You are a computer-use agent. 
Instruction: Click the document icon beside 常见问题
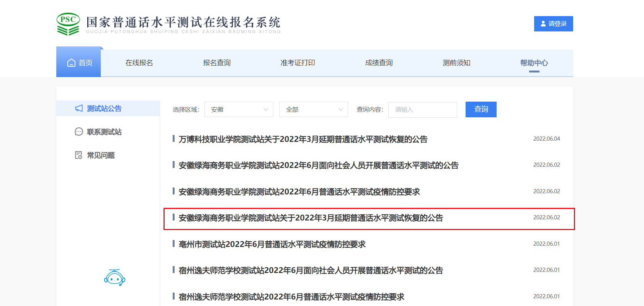click(79, 155)
